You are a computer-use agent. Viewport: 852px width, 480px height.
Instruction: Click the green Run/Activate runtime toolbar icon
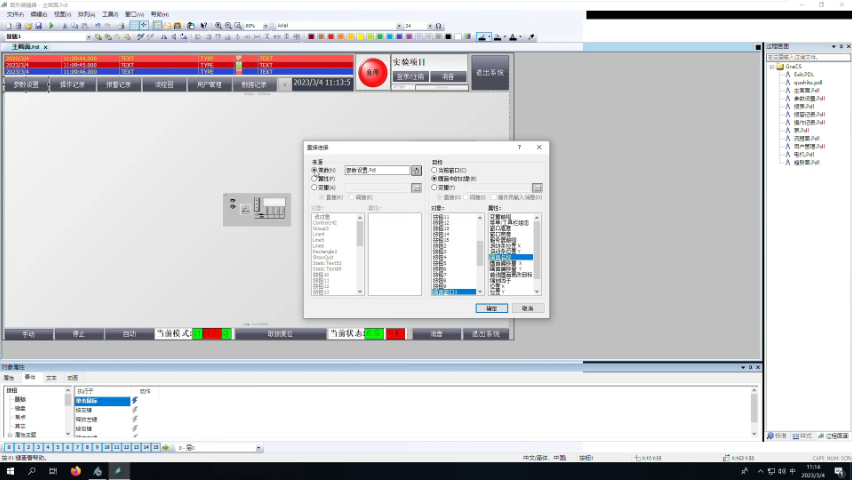[x=50, y=26]
